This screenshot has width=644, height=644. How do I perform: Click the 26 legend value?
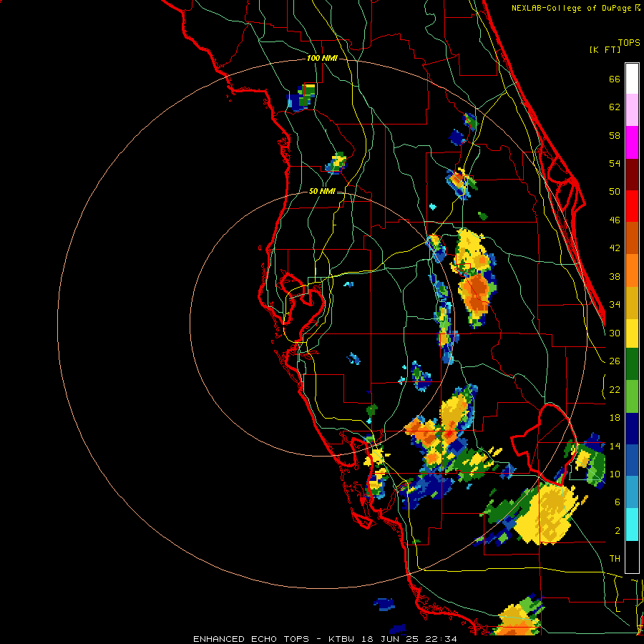tap(615, 361)
